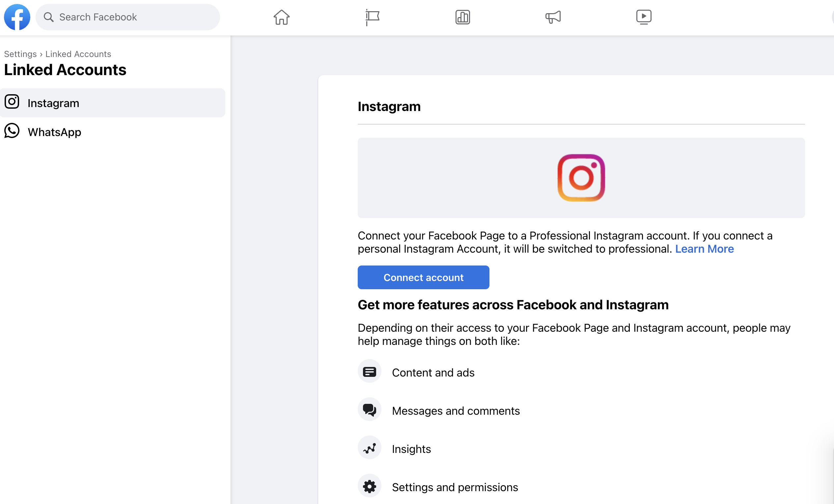Open the Ads megaphone icon
The image size is (834, 504).
553,17
